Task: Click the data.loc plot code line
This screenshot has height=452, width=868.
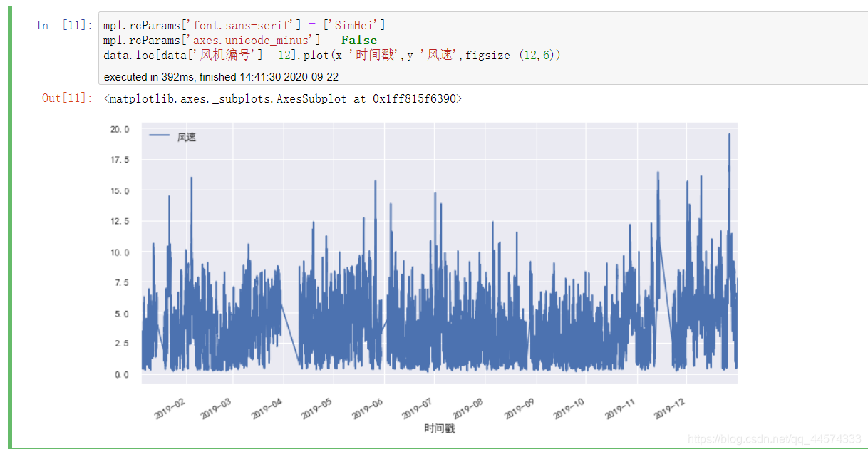Action: [332, 55]
